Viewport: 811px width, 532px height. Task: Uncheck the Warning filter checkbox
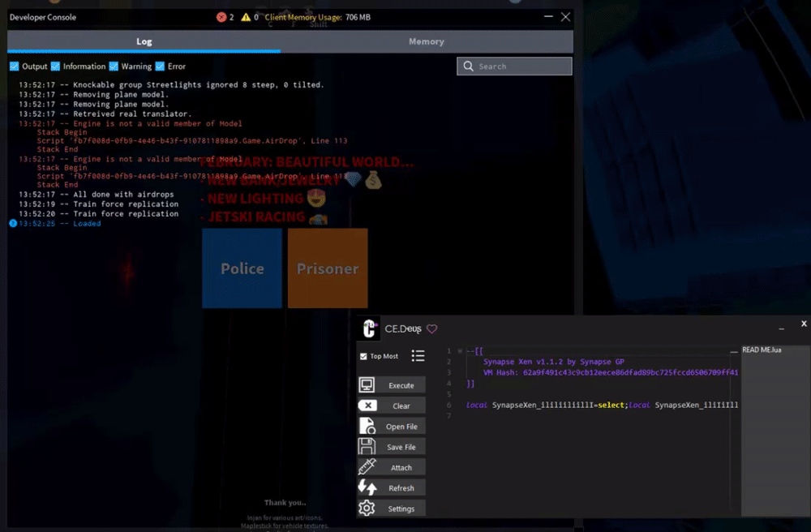(x=114, y=66)
